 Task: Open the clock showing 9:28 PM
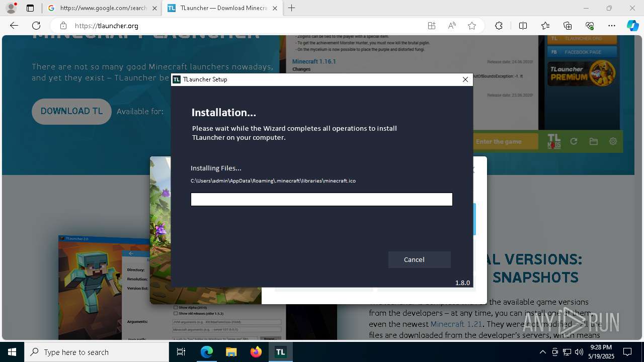(x=601, y=352)
